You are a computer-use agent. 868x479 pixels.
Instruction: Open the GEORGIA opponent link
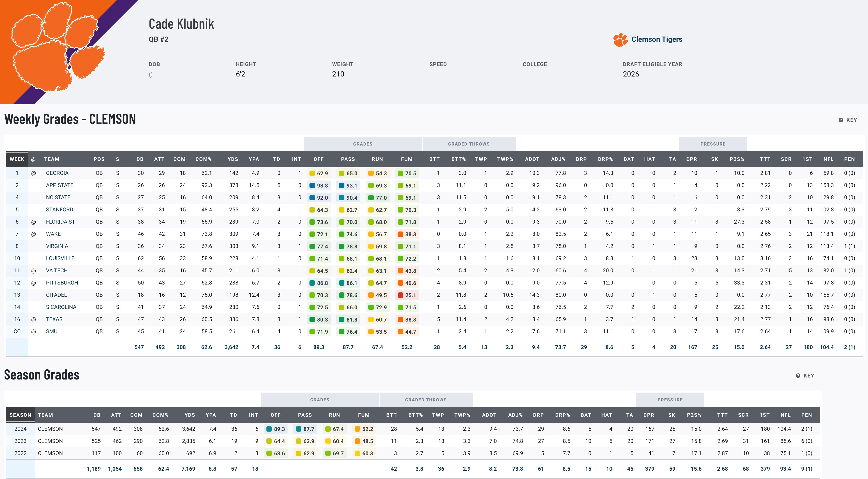pyautogui.click(x=57, y=173)
